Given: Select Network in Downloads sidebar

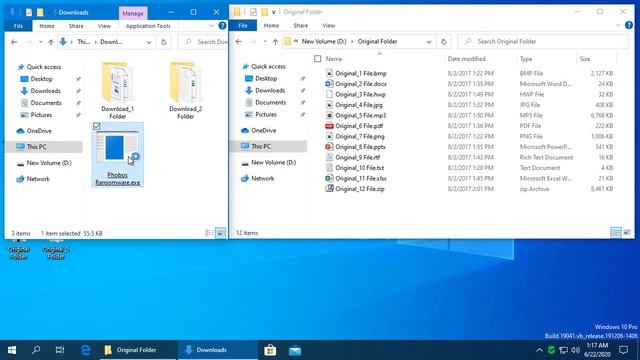Looking at the screenshot, I should click(38, 179).
